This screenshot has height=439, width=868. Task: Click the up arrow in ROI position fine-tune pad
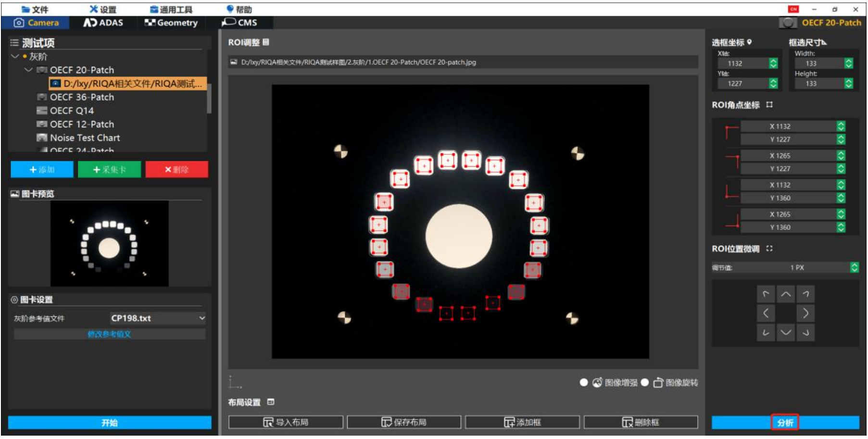(786, 294)
